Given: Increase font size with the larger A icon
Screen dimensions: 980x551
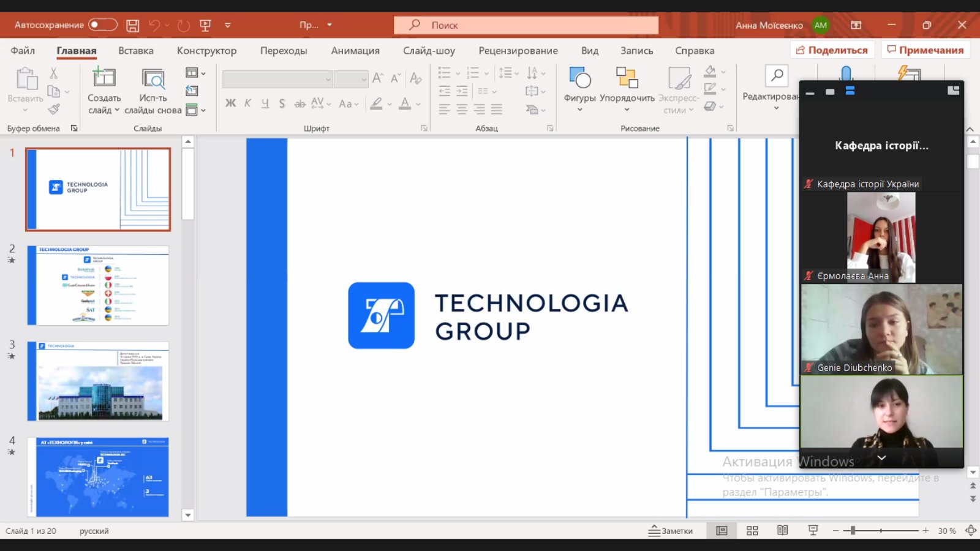Looking at the screenshot, I should click(378, 78).
